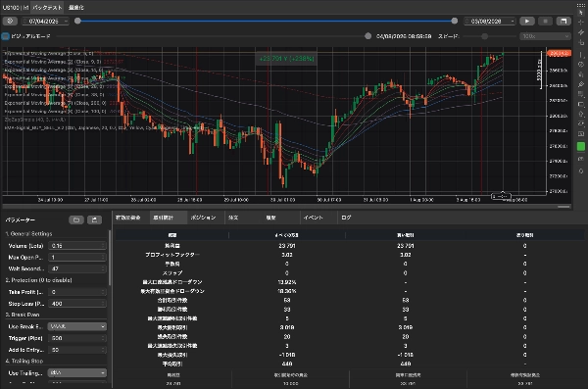
Task: Open the 注文 tab
Action: [233, 218]
